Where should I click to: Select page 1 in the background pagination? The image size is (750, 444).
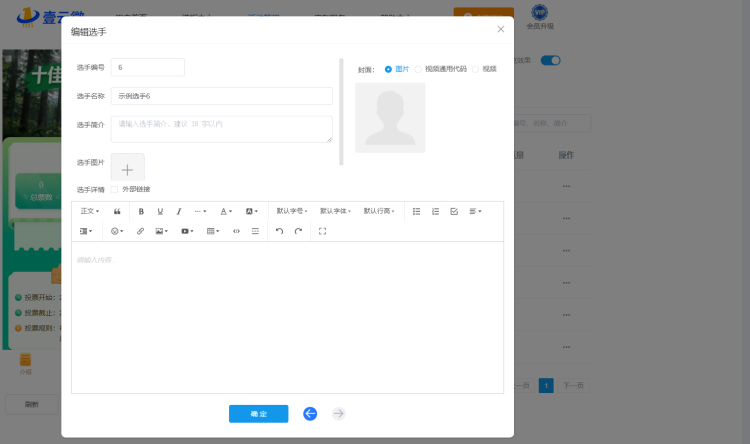tap(546, 386)
